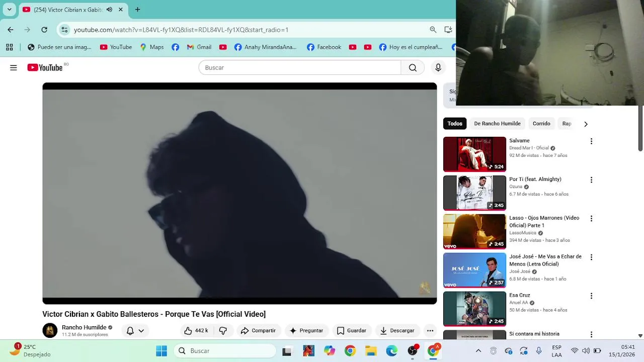The image size is (644, 362).
Task: Open File Explorer from the taskbar
Action: 371,351
